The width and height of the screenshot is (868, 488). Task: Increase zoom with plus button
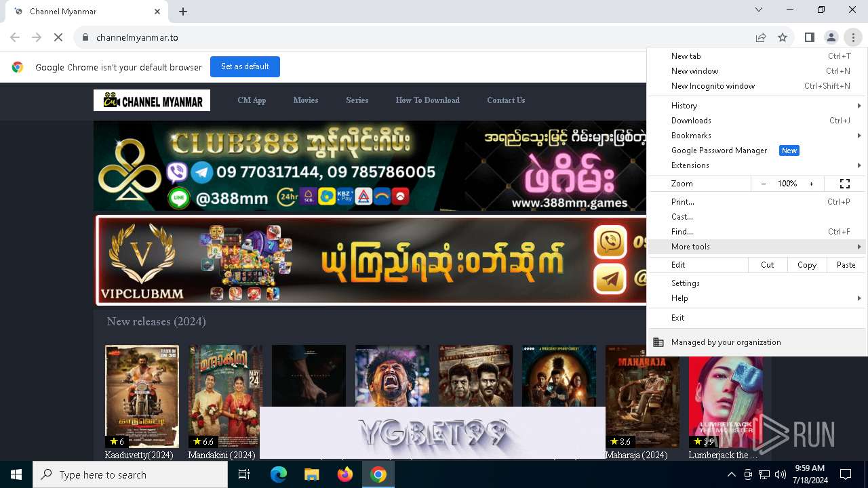pos(811,184)
